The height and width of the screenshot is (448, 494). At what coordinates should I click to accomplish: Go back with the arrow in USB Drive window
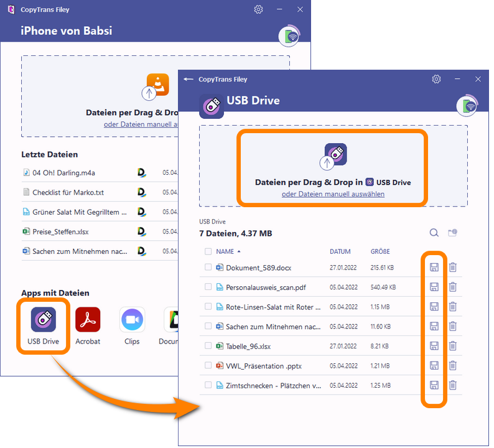pos(189,79)
